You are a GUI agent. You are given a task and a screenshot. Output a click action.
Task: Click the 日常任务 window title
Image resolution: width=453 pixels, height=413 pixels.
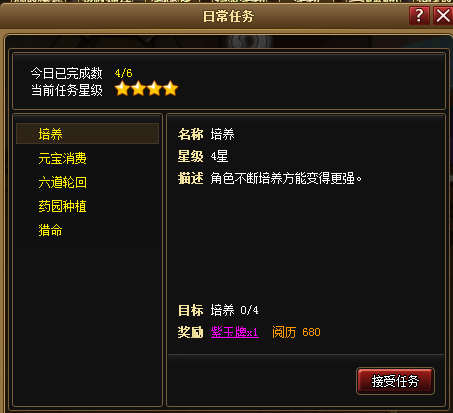228,16
